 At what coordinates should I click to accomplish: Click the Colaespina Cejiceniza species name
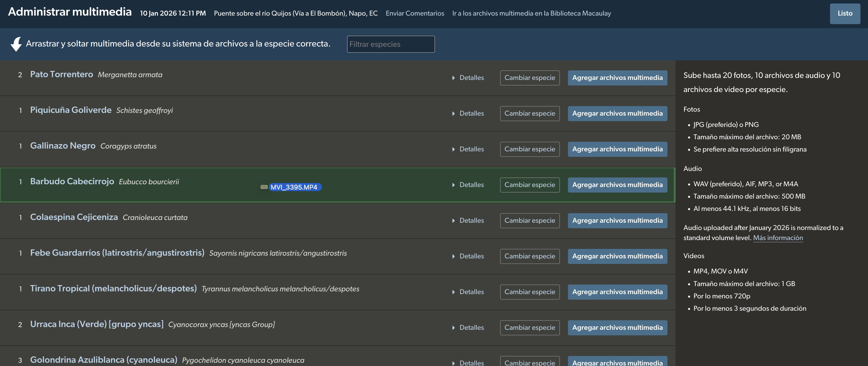point(74,217)
